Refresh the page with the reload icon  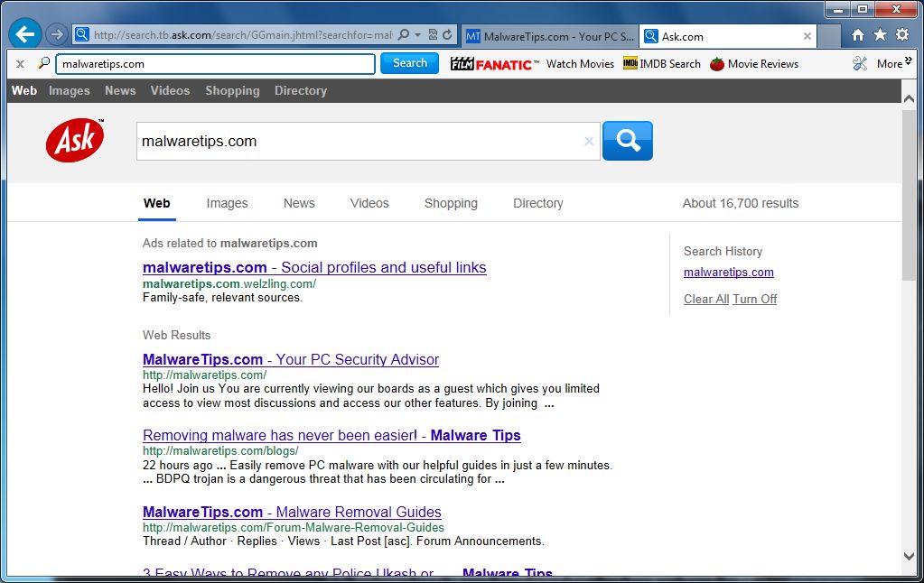(447, 34)
